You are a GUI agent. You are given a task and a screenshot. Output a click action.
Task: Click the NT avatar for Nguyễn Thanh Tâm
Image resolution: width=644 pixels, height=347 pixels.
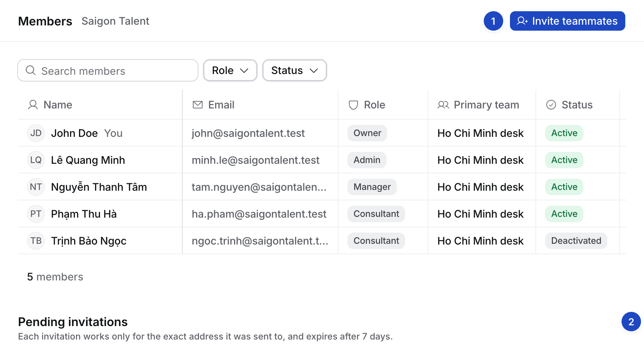pyautogui.click(x=36, y=187)
